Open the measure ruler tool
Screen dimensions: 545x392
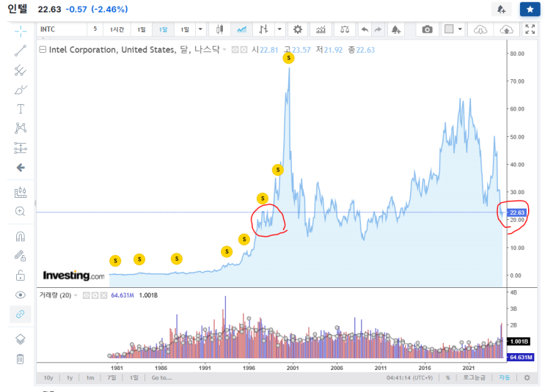[21, 193]
